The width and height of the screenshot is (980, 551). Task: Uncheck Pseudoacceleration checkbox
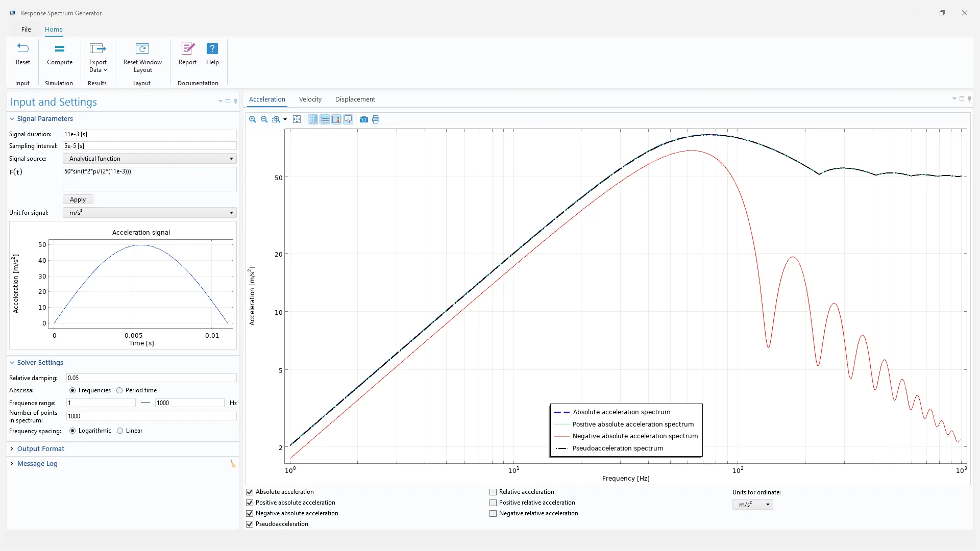click(x=250, y=524)
